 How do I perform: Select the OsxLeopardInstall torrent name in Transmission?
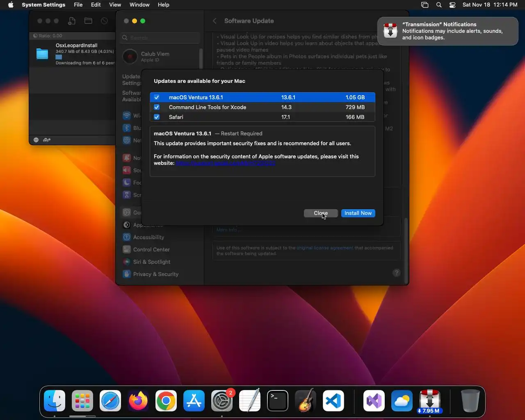click(76, 46)
